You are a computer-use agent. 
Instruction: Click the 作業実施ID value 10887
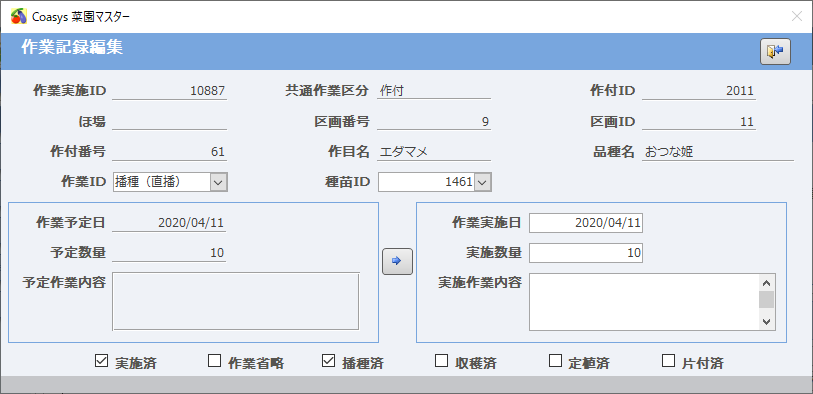point(170,91)
